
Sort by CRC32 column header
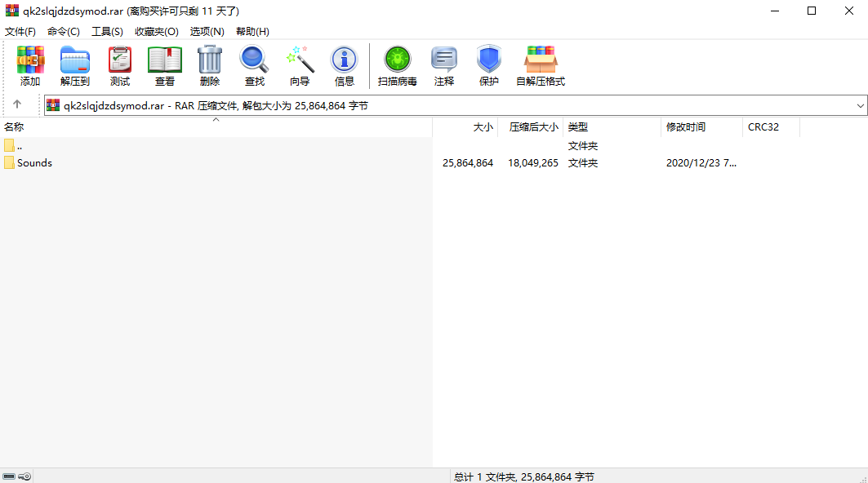click(771, 127)
